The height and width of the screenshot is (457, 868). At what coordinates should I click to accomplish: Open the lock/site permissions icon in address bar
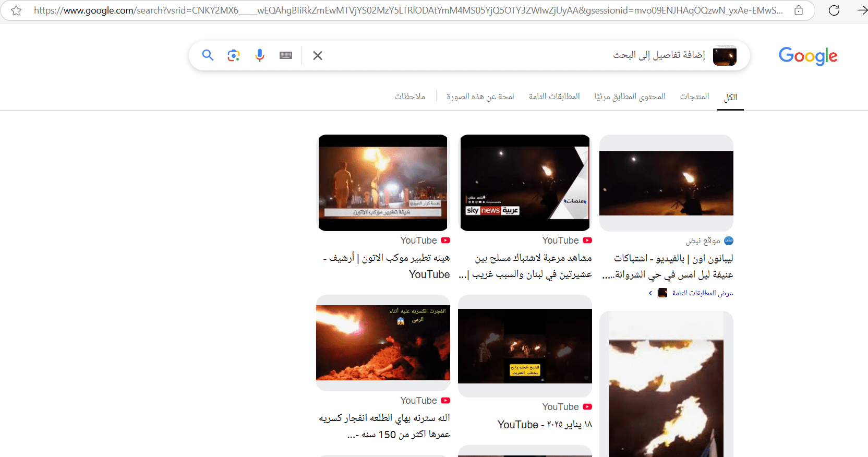pos(799,10)
